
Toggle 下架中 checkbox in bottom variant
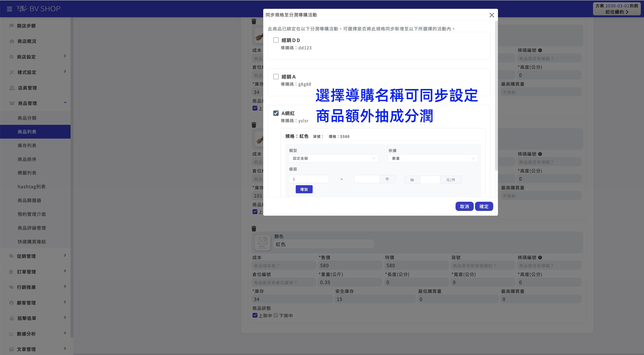point(276,315)
